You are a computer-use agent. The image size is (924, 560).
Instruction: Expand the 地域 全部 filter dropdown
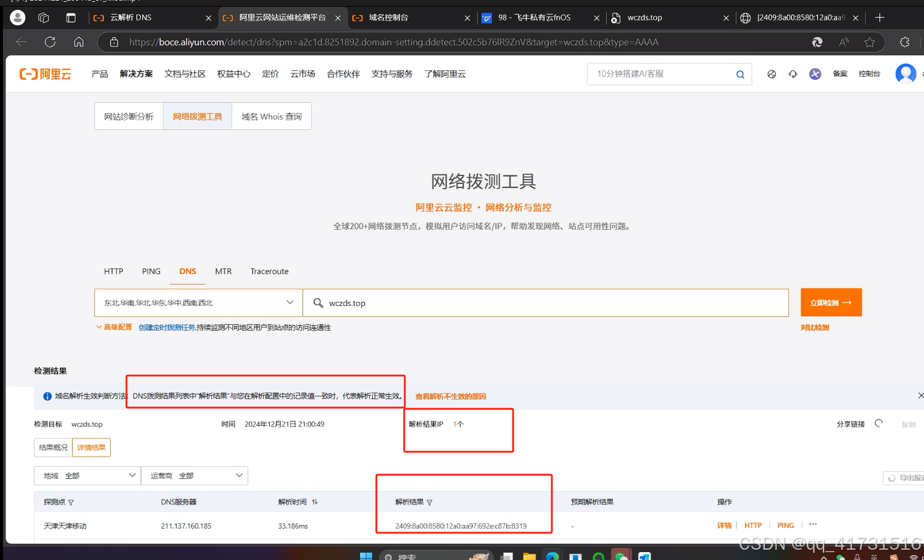[87, 476]
